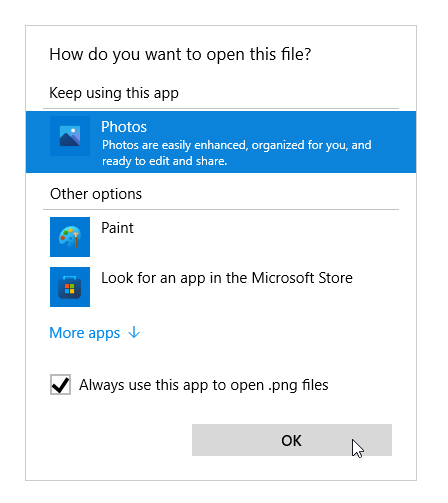Click the Photos app mountain icon
The width and height of the screenshot is (448, 503).
[70, 136]
